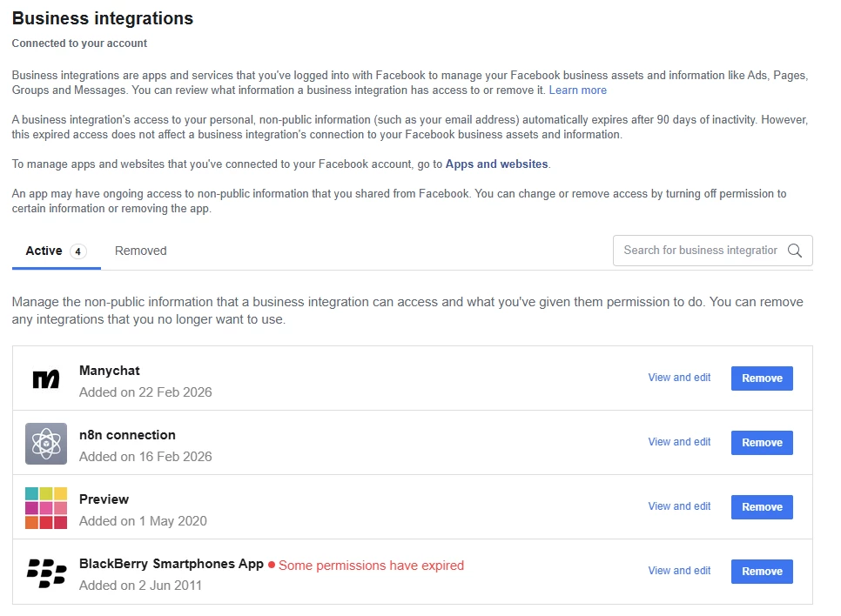
Task: Remove the Manychat integration
Action: tap(762, 378)
